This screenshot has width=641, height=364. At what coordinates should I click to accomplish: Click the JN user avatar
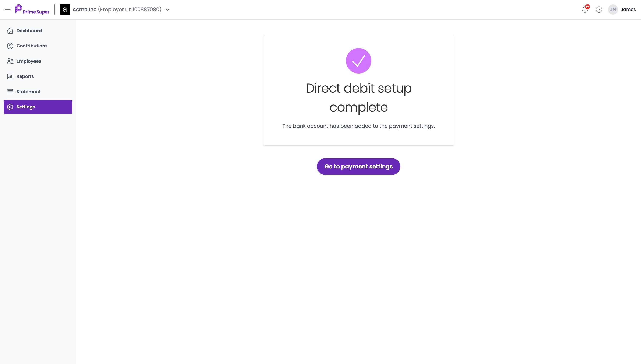tap(613, 10)
